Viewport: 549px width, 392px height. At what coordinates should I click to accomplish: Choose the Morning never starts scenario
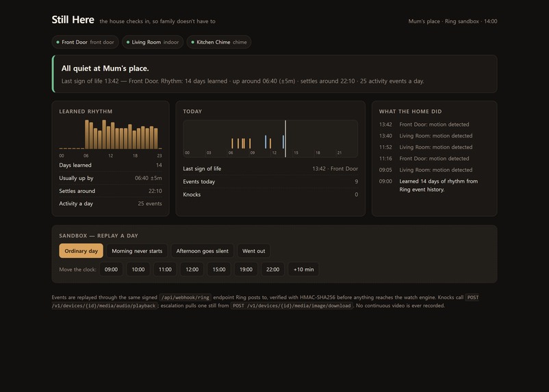[137, 251]
